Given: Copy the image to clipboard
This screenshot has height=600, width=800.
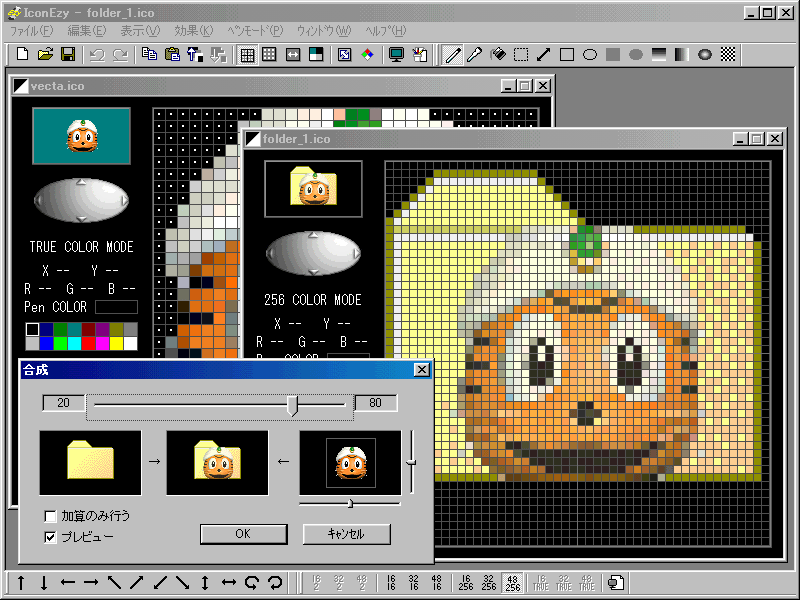Looking at the screenshot, I should click(x=149, y=55).
